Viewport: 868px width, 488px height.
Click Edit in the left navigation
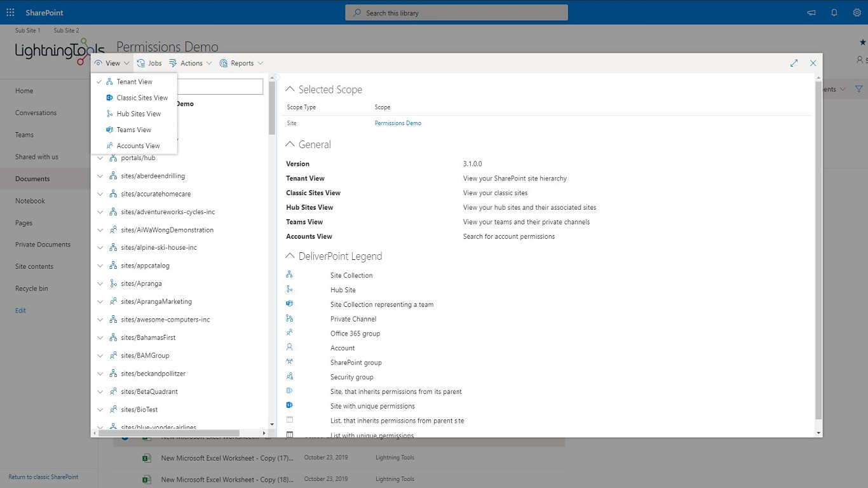[x=21, y=311]
